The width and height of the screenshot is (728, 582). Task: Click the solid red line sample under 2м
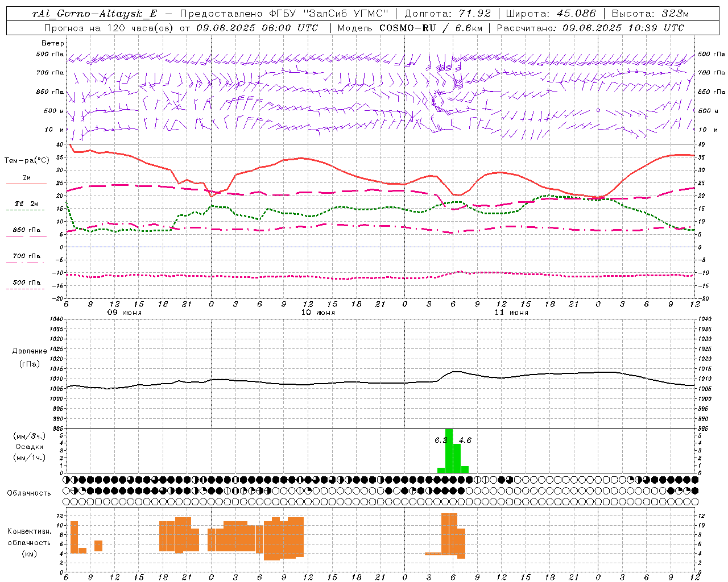tap(26, 184)
